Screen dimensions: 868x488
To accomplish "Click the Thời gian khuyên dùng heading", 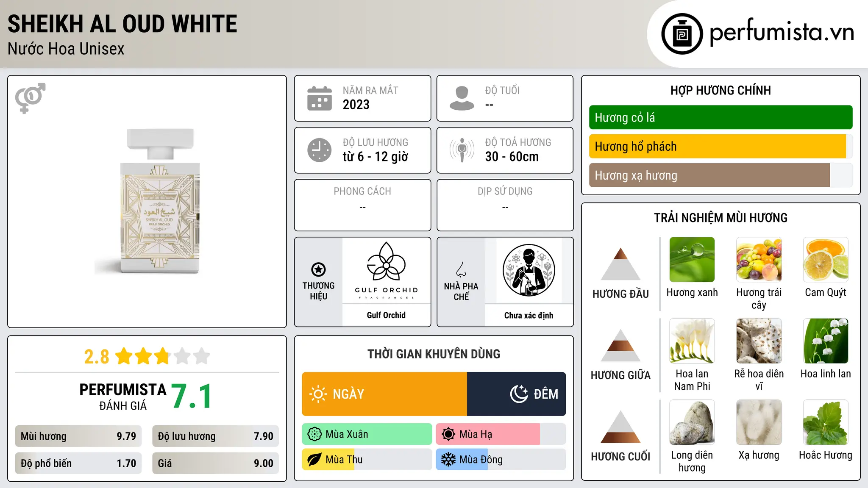I will pyautogui.click(x=434, y=354).
